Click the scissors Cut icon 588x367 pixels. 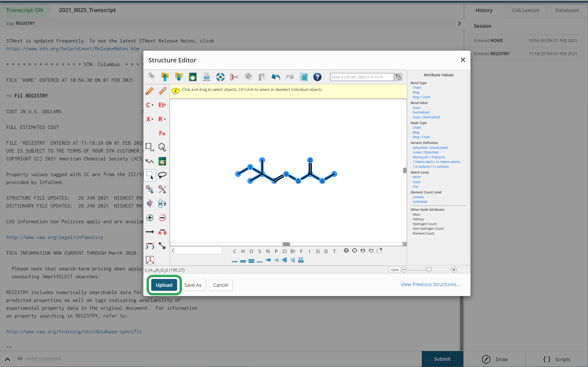tap(234, 77)
